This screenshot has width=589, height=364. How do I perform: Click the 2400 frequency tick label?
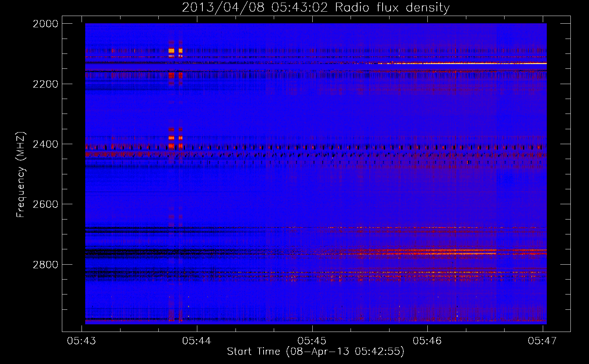tap(46, 144)
